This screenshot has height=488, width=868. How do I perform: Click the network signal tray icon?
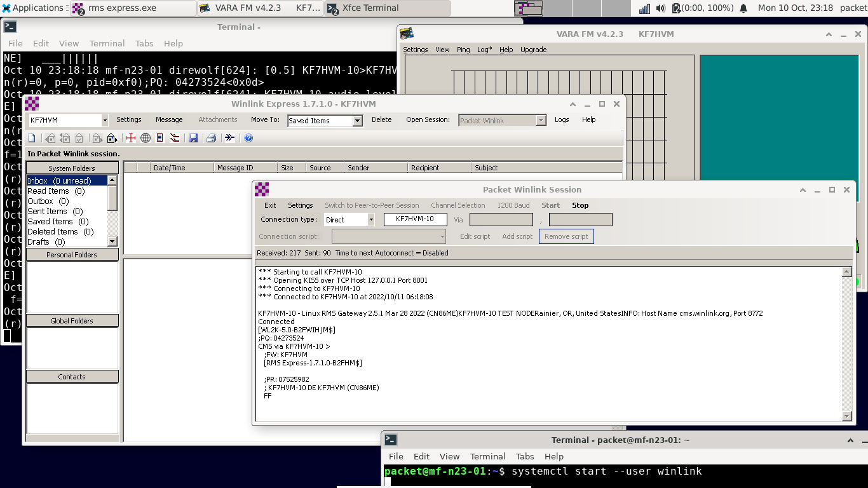click(x=644, y=8)
